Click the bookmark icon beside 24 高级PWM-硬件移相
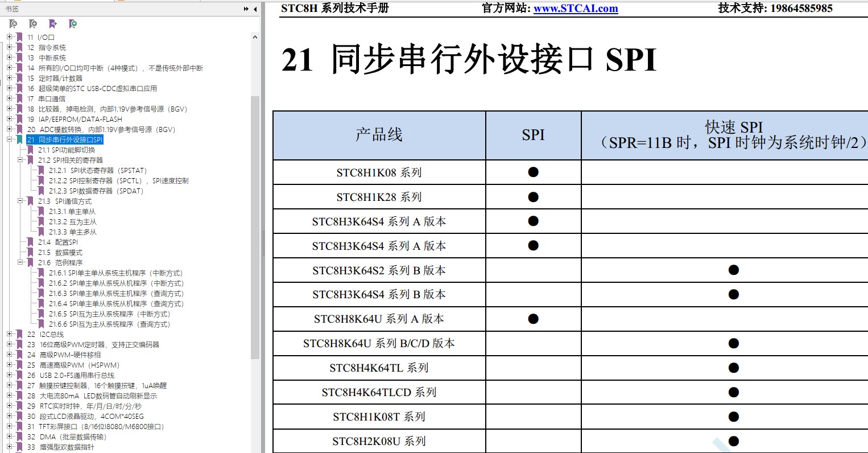The height and width of the screenshot is (453, 868). (x=20, y=355)
